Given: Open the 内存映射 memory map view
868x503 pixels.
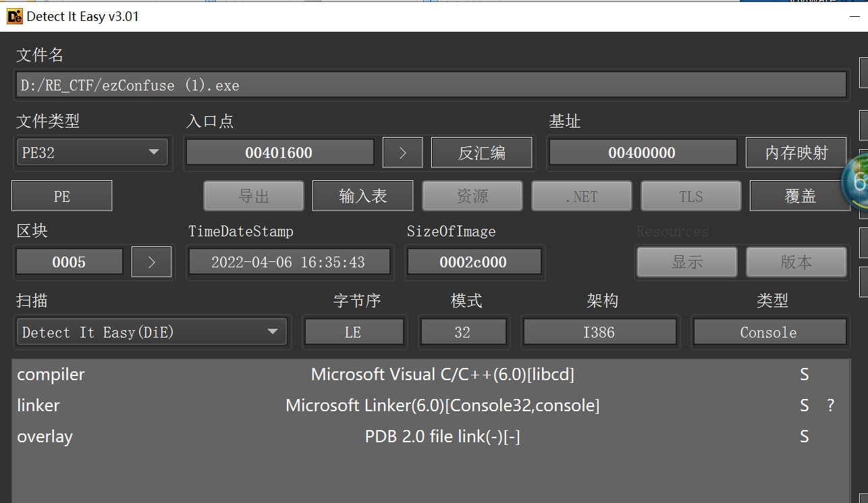Looking at the screenshot, I should 796,152.
